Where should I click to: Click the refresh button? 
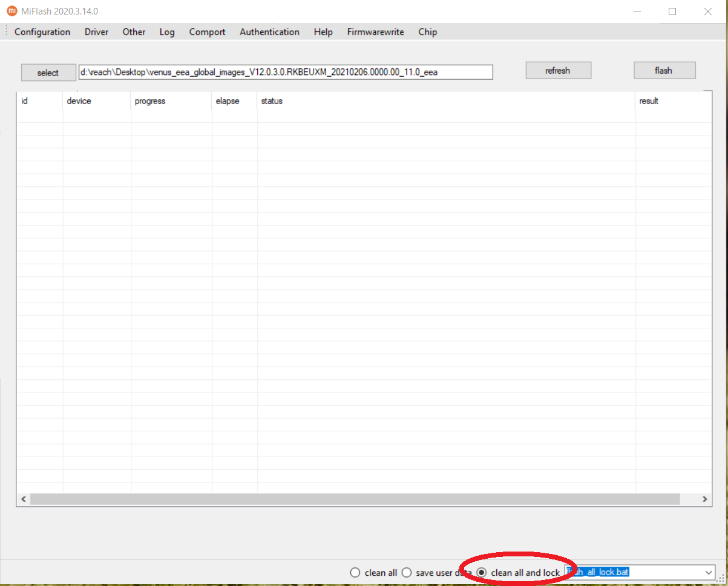[x=558, y=70]
